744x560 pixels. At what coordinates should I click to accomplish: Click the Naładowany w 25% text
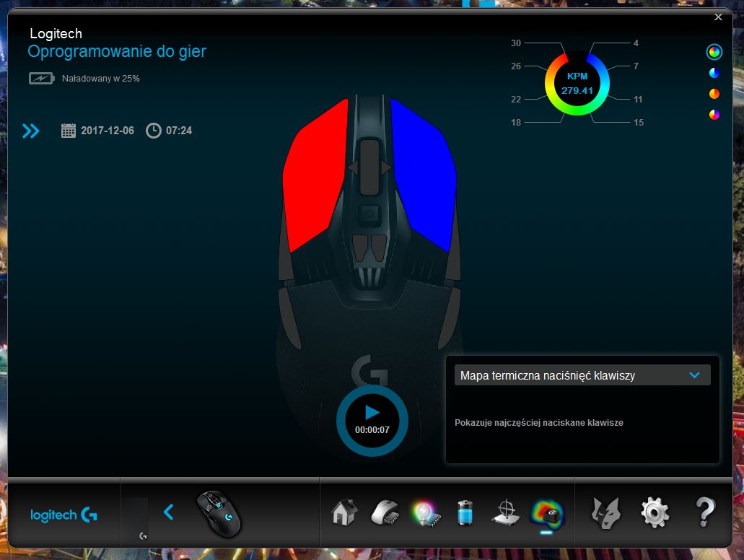point(100,79)
